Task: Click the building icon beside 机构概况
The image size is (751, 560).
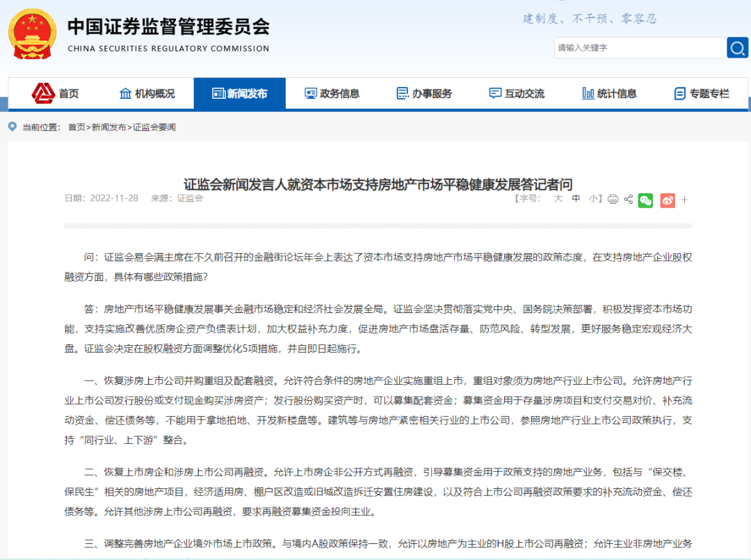Action: click(x=125, y=93)
